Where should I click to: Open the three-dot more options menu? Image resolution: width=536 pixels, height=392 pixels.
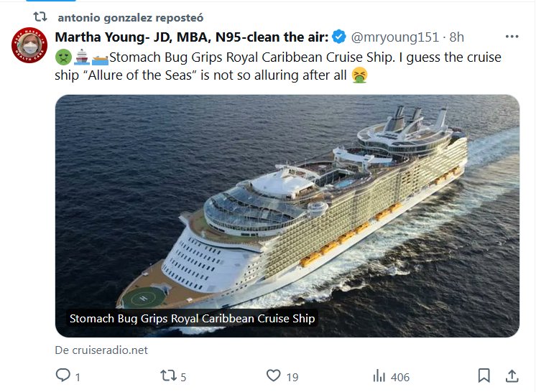[x=512, y=37]
